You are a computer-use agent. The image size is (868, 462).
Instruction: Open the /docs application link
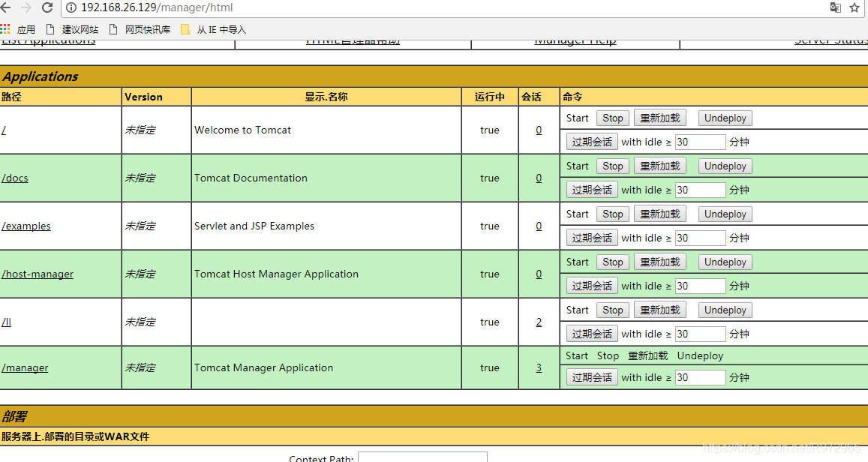click(x=15, y=178)
